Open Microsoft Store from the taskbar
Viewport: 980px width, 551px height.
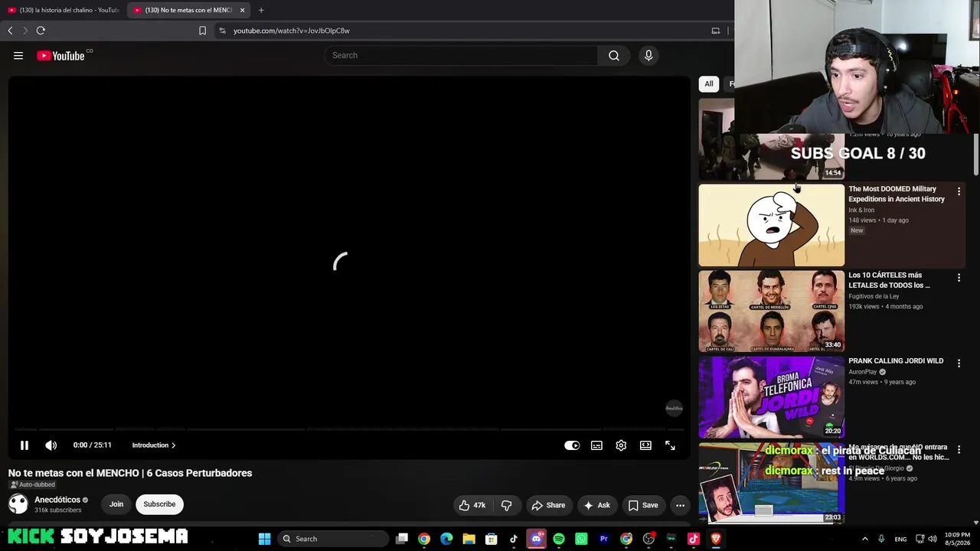491,539
